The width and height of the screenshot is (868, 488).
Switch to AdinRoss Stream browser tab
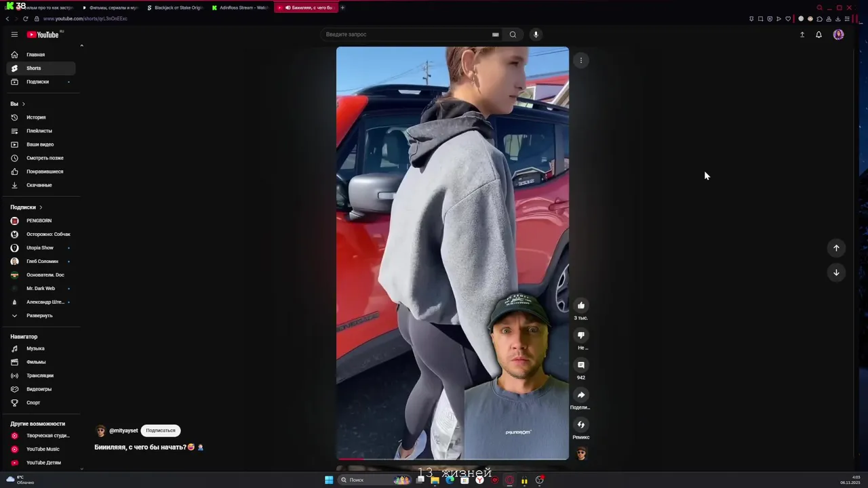(241, 7)
